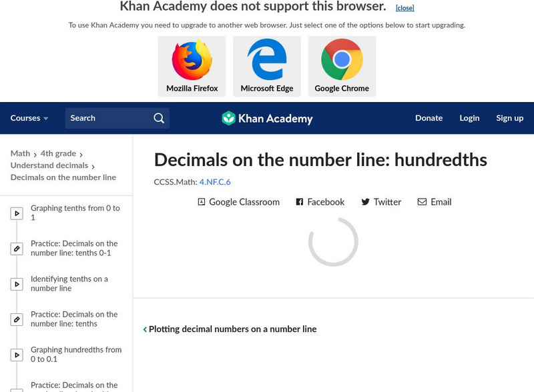Select the Google Chrome browser icon
534x392 pixels.
[x=342, y=60]
